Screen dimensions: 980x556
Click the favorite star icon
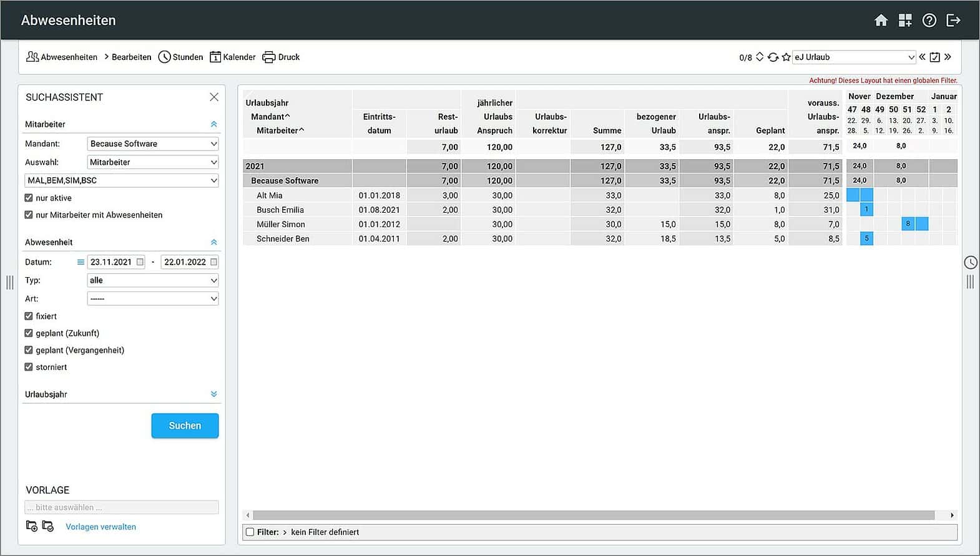tap(786, 57)
